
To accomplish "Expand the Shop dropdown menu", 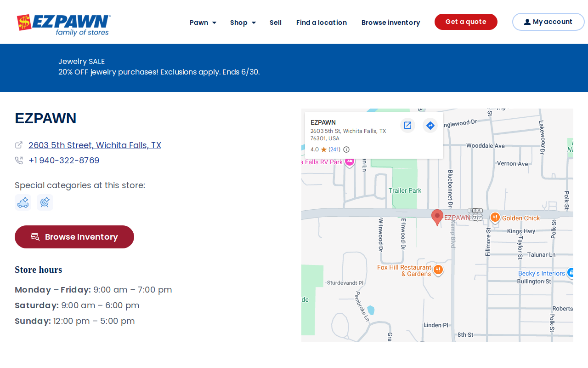I will point(243,23).
